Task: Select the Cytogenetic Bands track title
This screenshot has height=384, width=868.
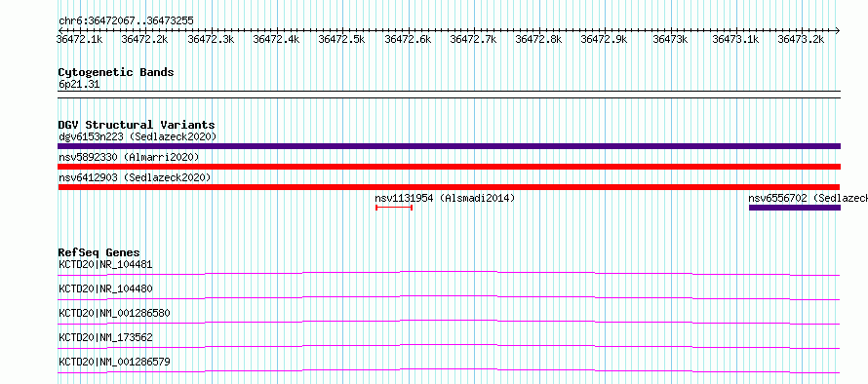Action: coord(116,72)
